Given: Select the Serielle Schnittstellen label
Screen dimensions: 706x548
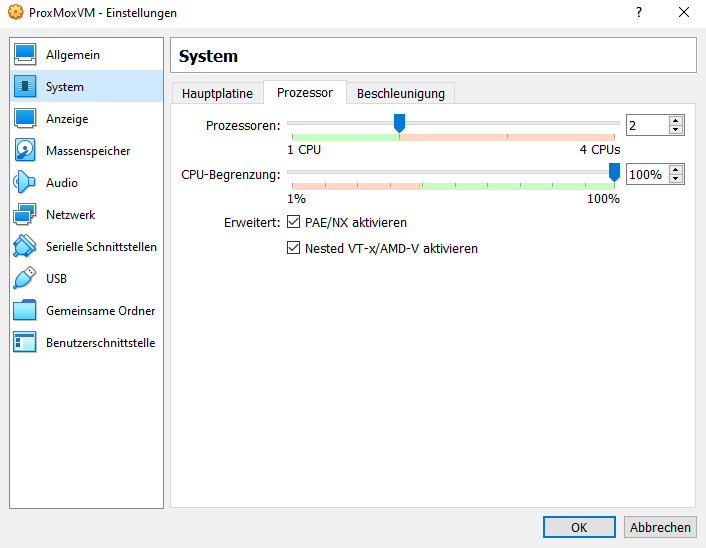Looking at the screenshot, I should point(101,247).
